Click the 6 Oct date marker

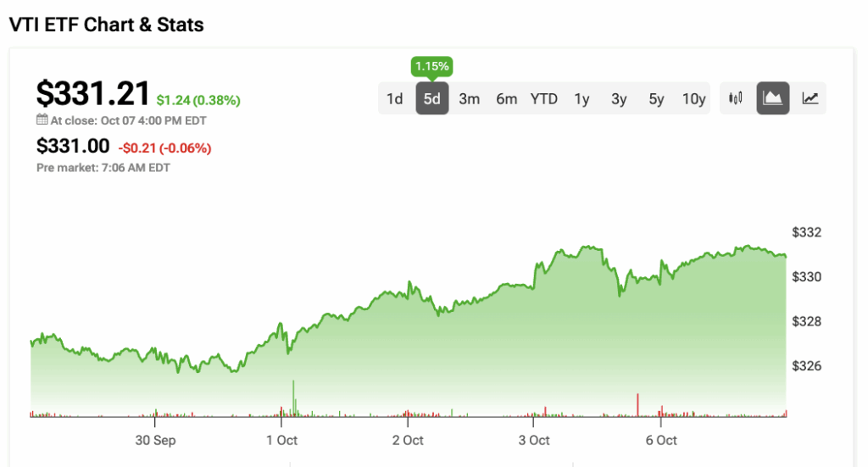point(660,440)
